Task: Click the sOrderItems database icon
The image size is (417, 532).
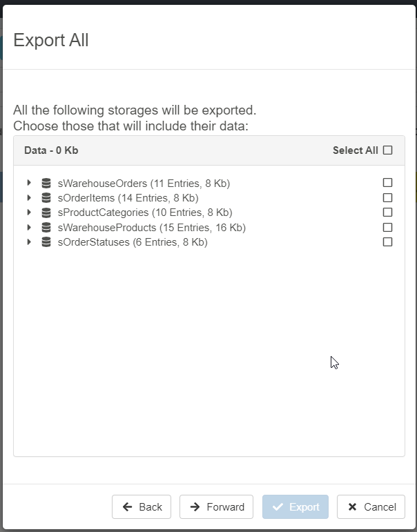Action: click(x=46, y=198)
